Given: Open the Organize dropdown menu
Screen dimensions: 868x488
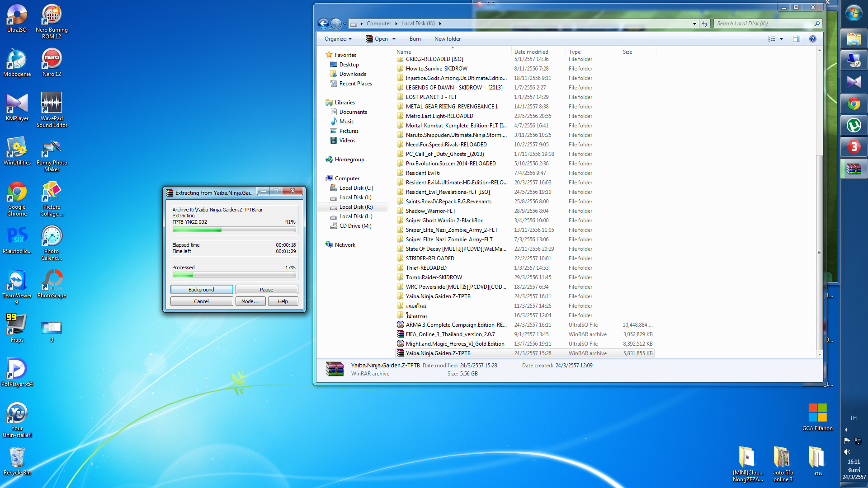Looking at the screenshot, I should tap(338, 39).
